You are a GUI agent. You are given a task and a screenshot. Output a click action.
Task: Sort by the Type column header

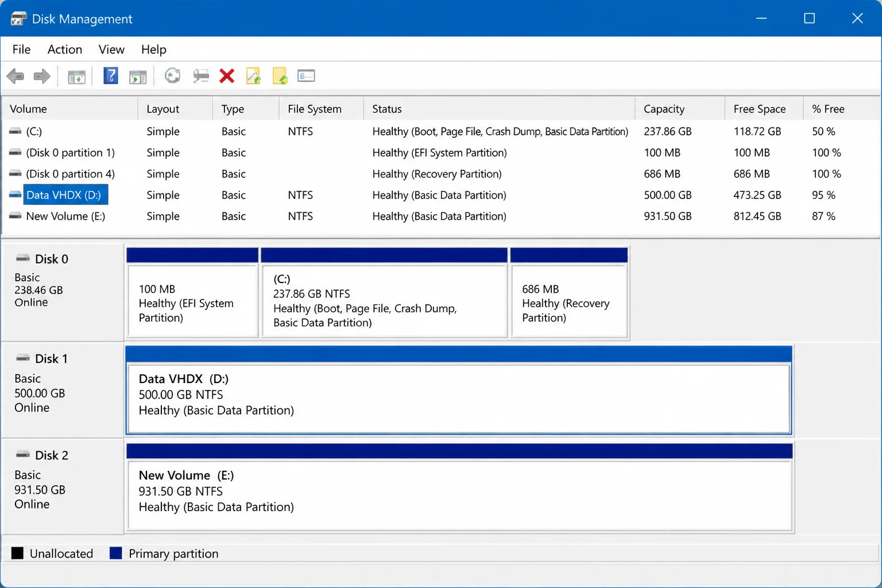coord(246,109)
